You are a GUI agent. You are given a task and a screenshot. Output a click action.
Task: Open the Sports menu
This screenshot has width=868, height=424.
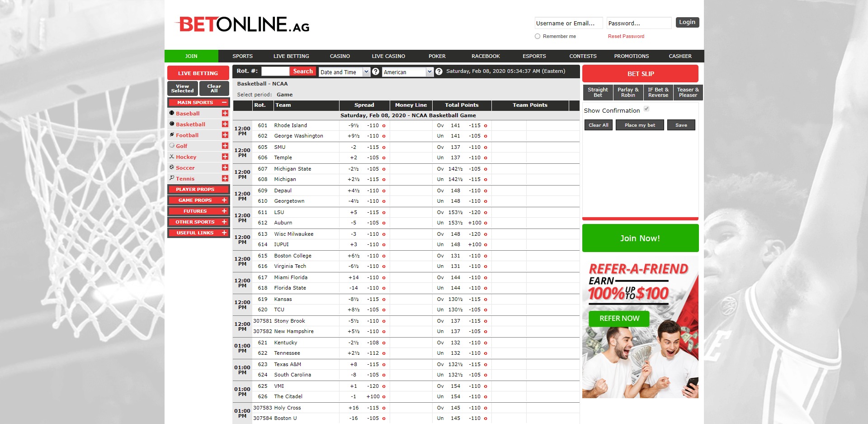(x=243, y=56)
